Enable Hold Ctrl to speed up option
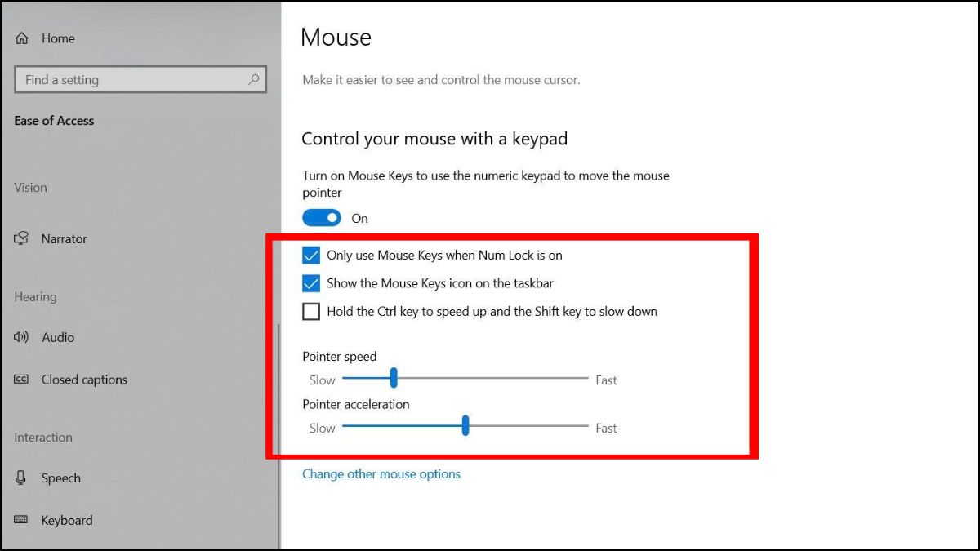This screenshot has height=551, width=980. (311, 311)
